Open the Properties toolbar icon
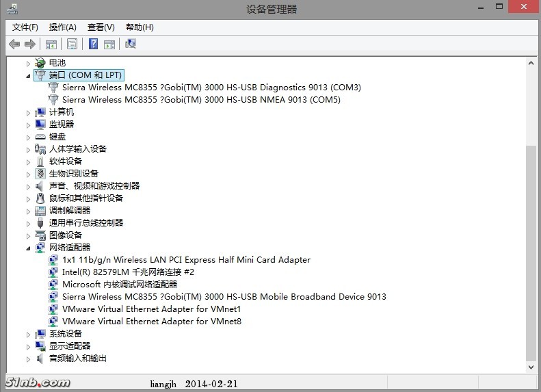Screen dimensions: 541x392 tap(72, 44)
